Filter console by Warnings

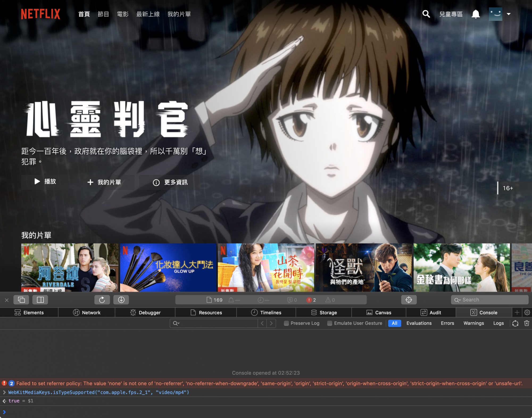pyautogui.click(x=474, y=323)
